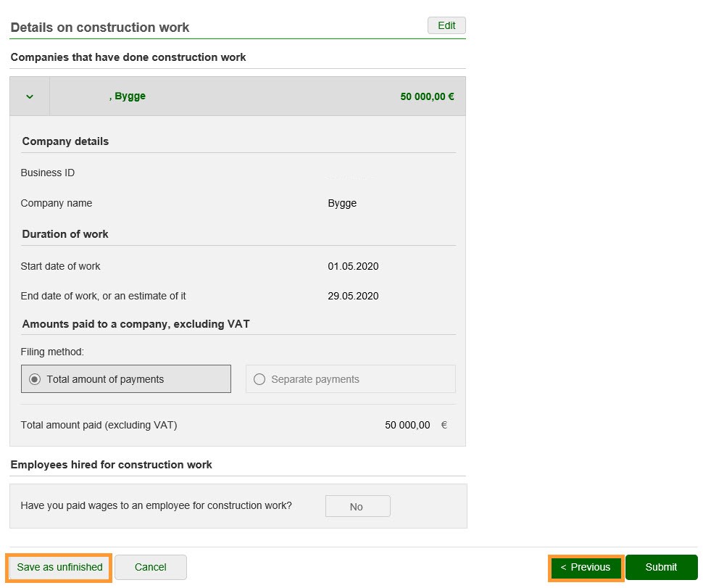This screenshot has width=703, height=588.
Task: Click the Bygge company header title
Action: (128, 96)
